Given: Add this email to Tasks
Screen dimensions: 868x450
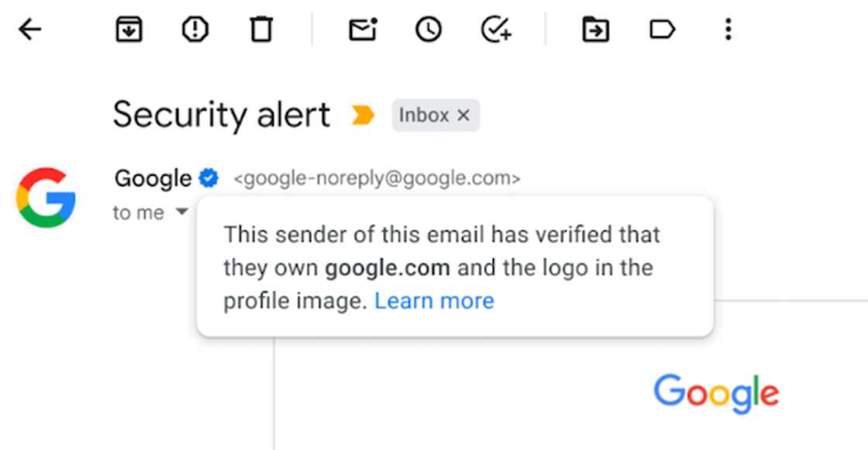Looking at the screenshot, I should click(496, 30).
